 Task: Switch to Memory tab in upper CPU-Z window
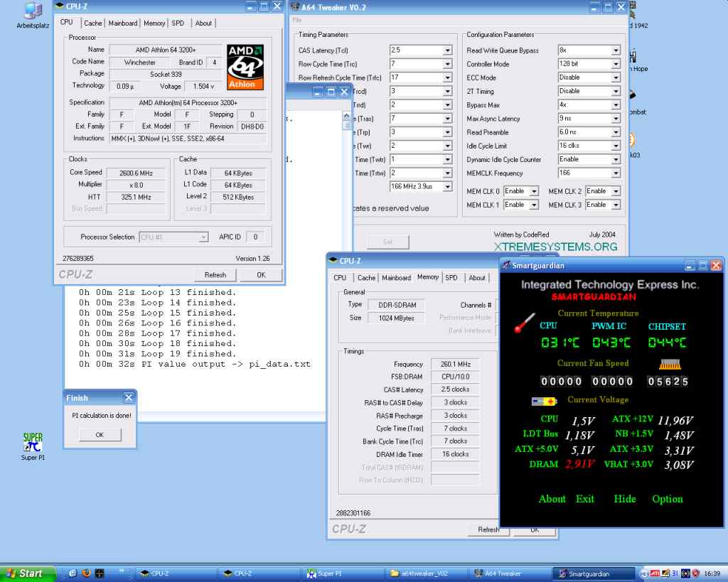pyautogui.click(x=154, y=23)
